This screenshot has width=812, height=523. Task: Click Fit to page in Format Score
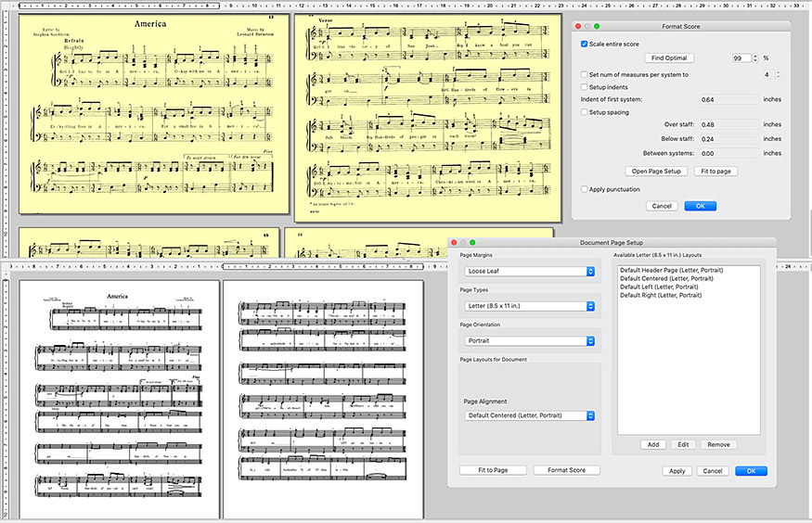(715, 171)
